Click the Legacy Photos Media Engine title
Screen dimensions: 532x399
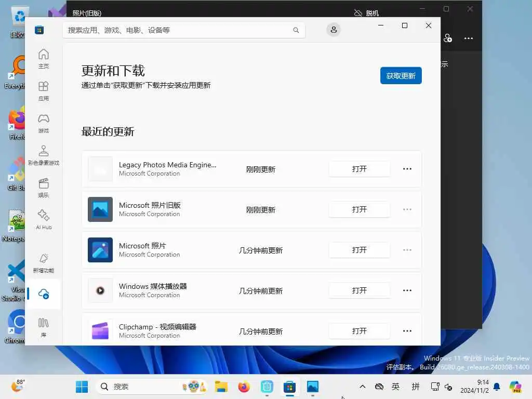(167, 165)
